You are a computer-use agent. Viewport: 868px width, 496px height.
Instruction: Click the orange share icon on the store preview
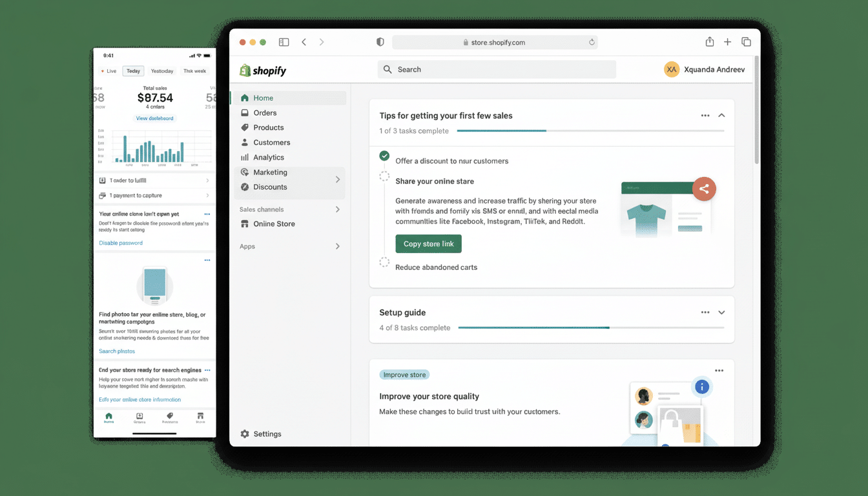point(704,189)
